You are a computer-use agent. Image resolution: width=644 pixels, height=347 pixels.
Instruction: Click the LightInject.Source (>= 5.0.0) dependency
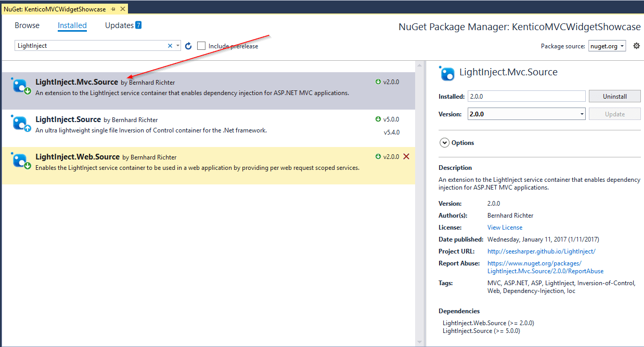481,331
